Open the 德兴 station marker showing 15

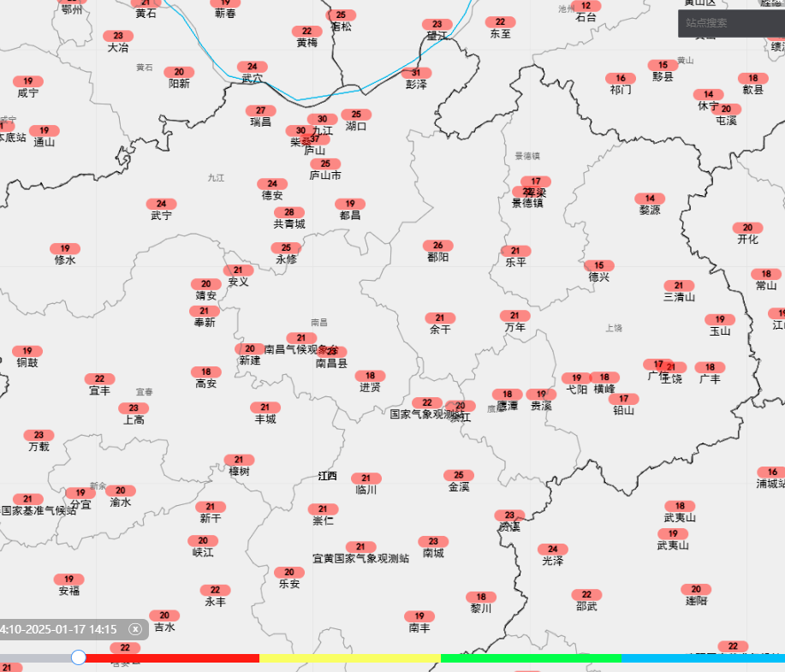599,265
